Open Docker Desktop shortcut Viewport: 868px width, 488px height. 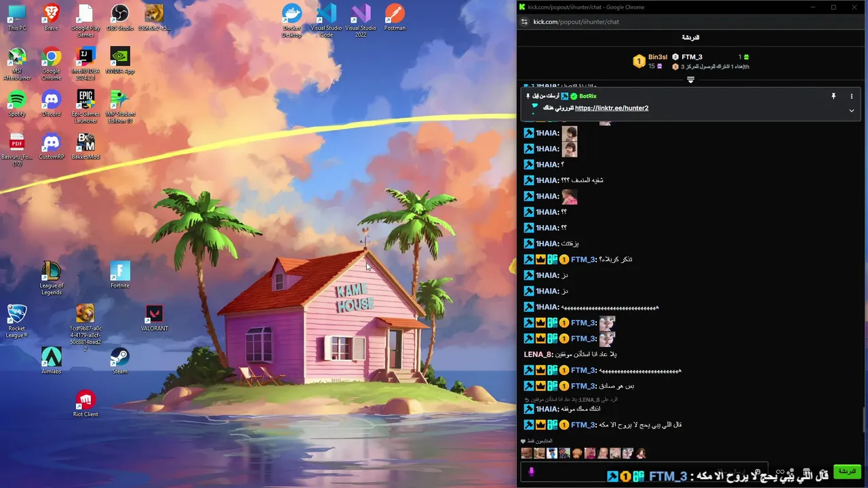click(292, 20)
